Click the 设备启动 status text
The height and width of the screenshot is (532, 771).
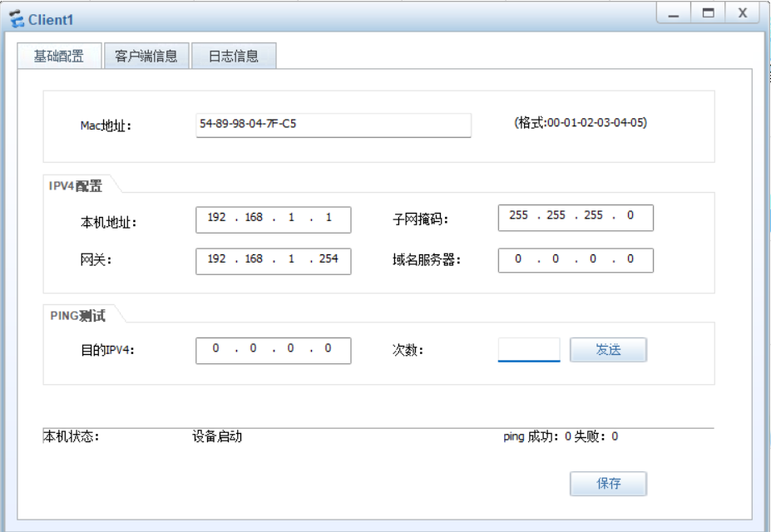(217, 436)
